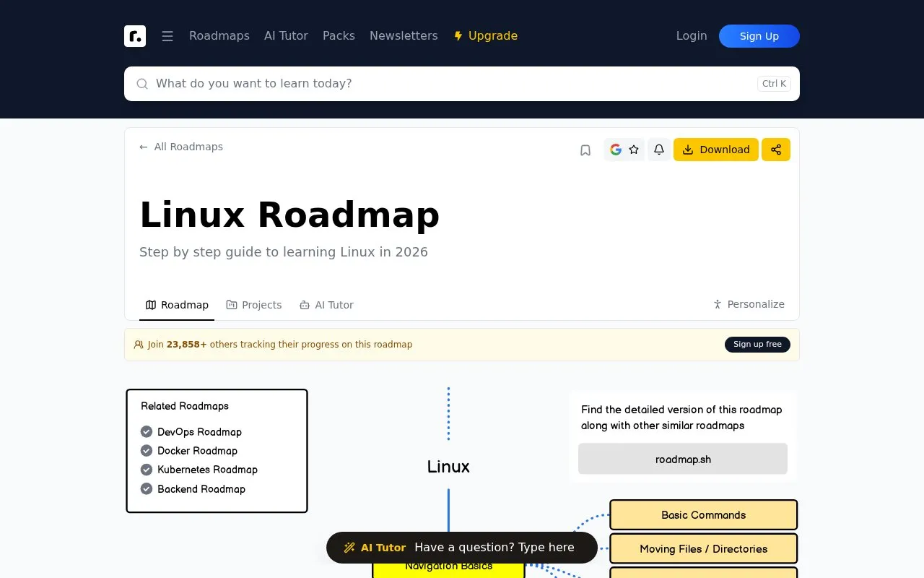Open Roadmaps in the top navigation
The height and width of the screenshot is (578, 924).
tap(219, 36)
